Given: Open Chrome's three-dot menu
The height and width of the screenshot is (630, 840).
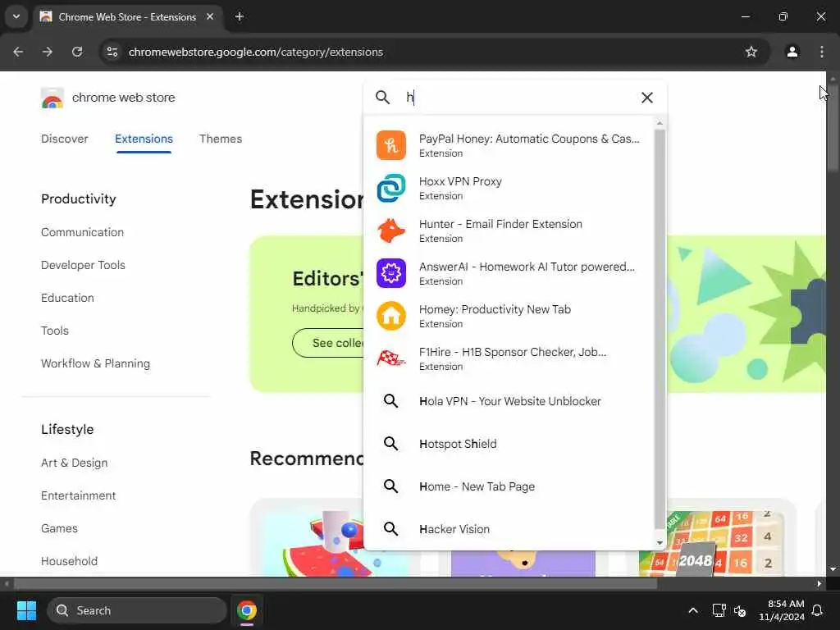Looking at the screenshot, I should click(x=822, y=52).
